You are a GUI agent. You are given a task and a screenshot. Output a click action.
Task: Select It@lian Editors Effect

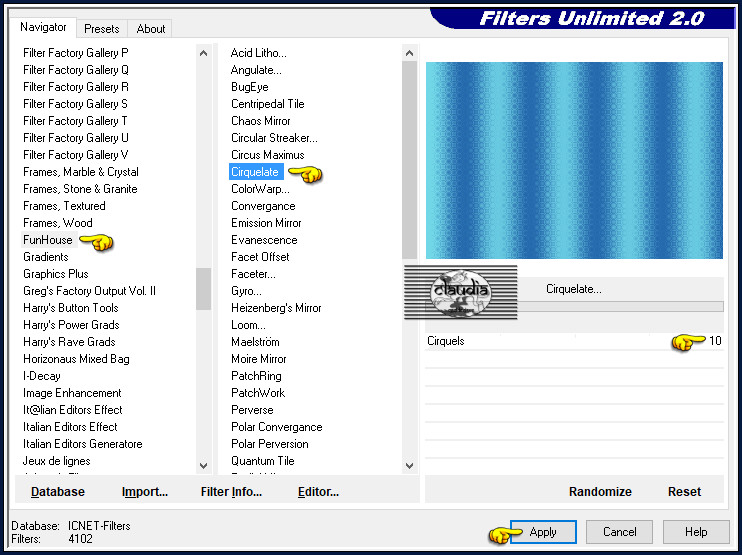72,410
